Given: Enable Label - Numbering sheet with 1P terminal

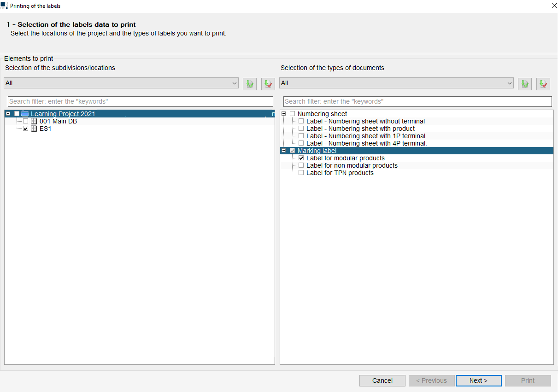Looking at the screenshot, I should pyautogui.click(x=301, y=135).
